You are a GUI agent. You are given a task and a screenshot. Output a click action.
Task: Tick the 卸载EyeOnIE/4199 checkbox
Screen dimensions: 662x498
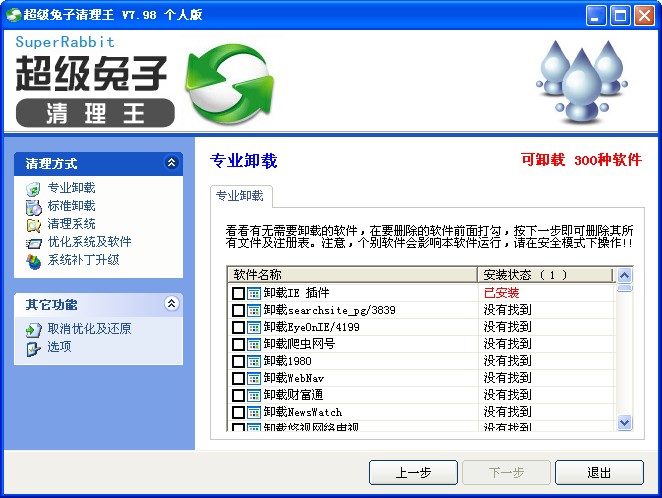[238, 327]
